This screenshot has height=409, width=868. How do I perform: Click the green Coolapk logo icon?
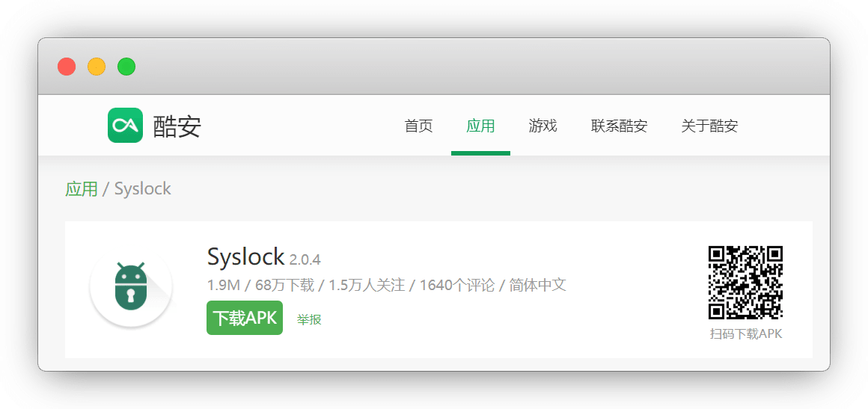pos(125,125)
